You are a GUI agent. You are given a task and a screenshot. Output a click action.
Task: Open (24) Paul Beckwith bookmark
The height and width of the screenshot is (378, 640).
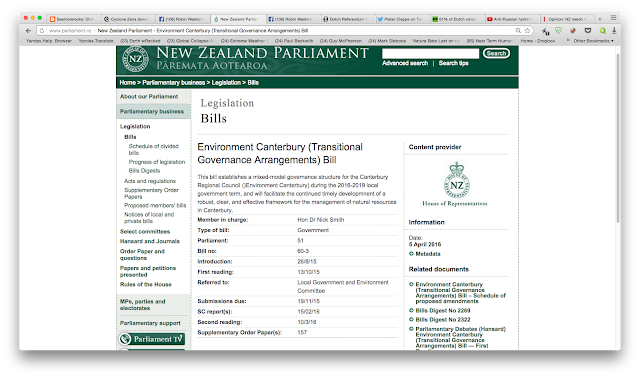[294, 41]
